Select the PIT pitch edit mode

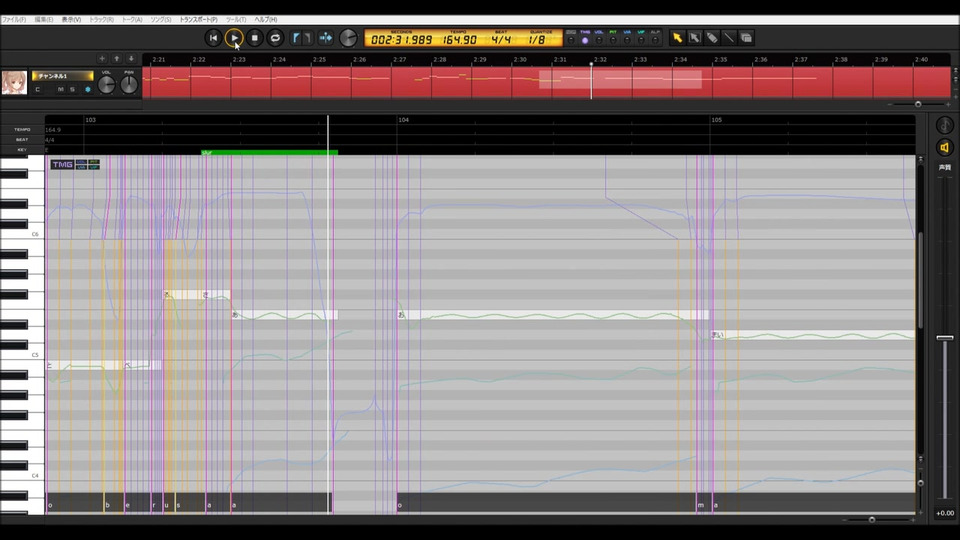point(613,40)
